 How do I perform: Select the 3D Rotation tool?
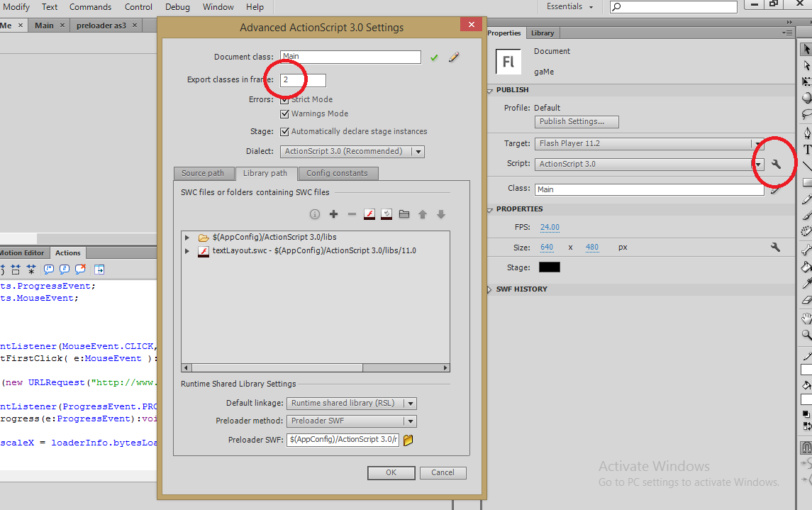[806, 98]
